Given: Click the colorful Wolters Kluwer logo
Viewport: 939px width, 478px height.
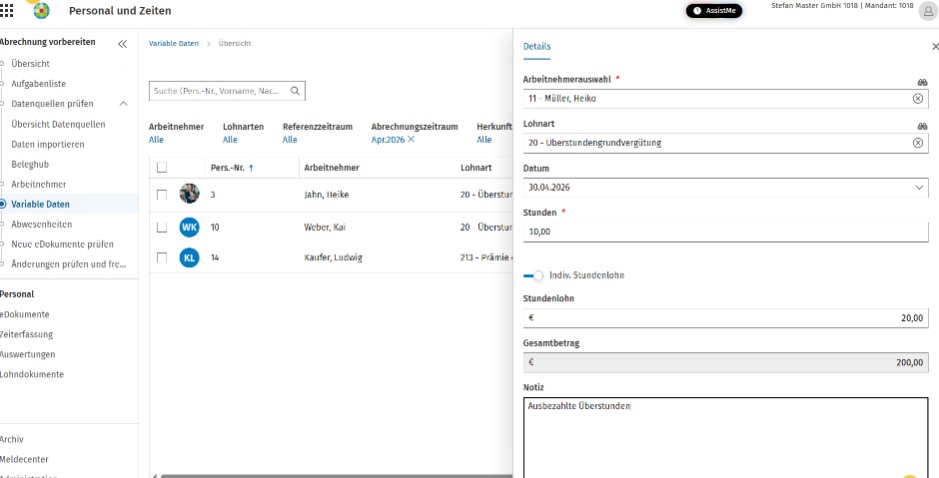Looking at the screenshot, I should point(41,11).
